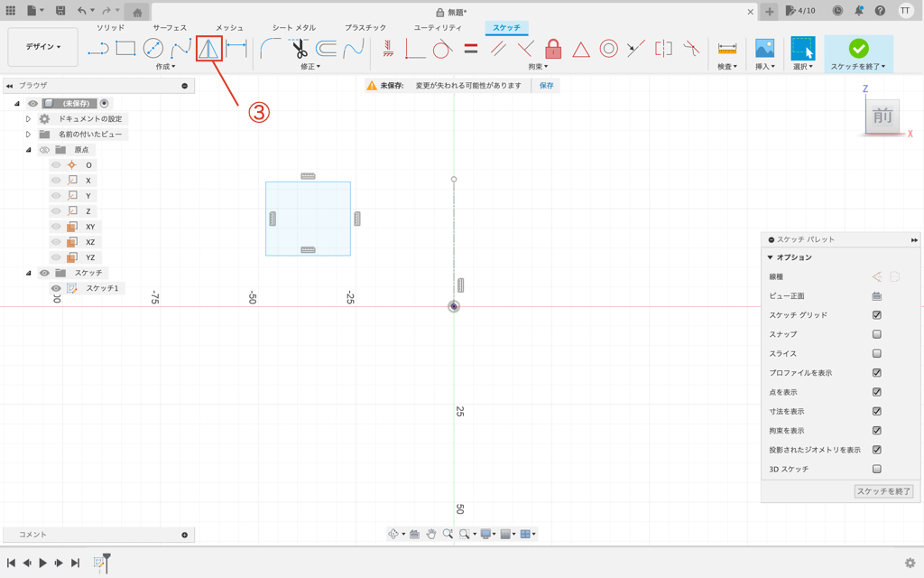924x578 pixels.
Task: Select the Fillet tool in 修正
Action: coord(271,49)
